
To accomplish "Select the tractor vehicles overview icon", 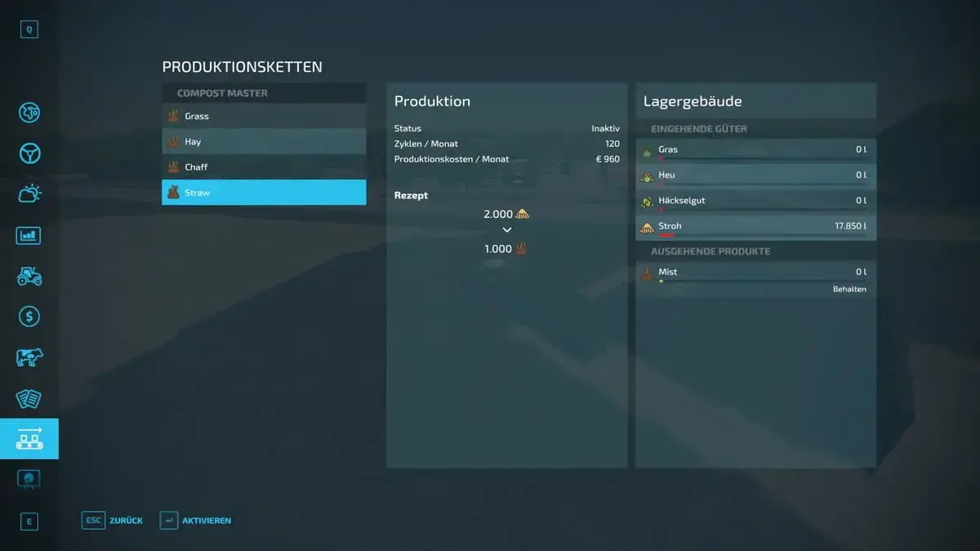I will [x=29, y=276].
